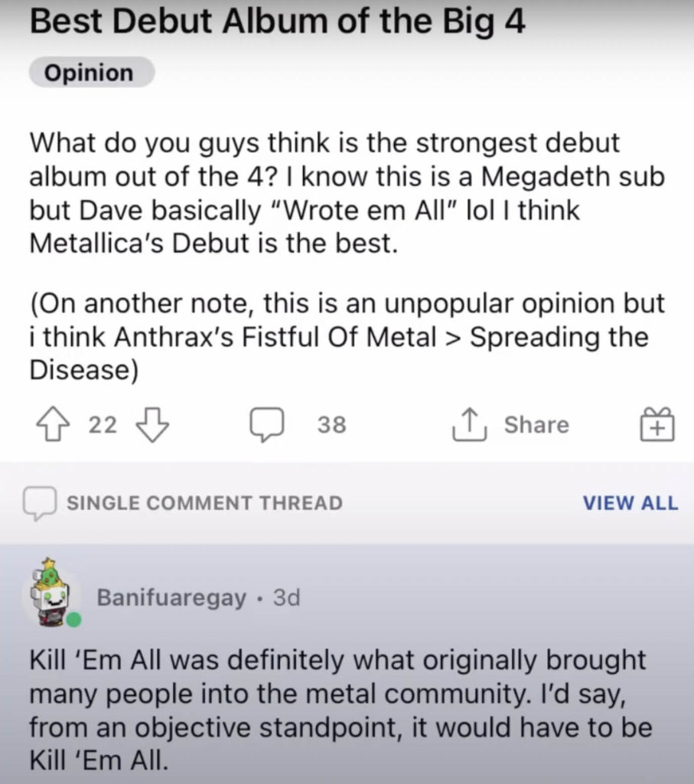
Task: Tap the share arrow icon
Action: (469, 424)
